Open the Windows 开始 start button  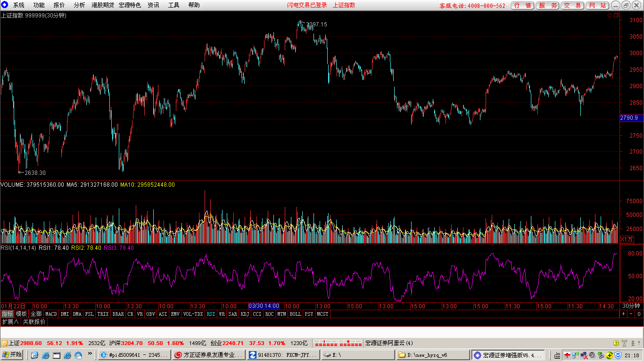tap(12, 355)
